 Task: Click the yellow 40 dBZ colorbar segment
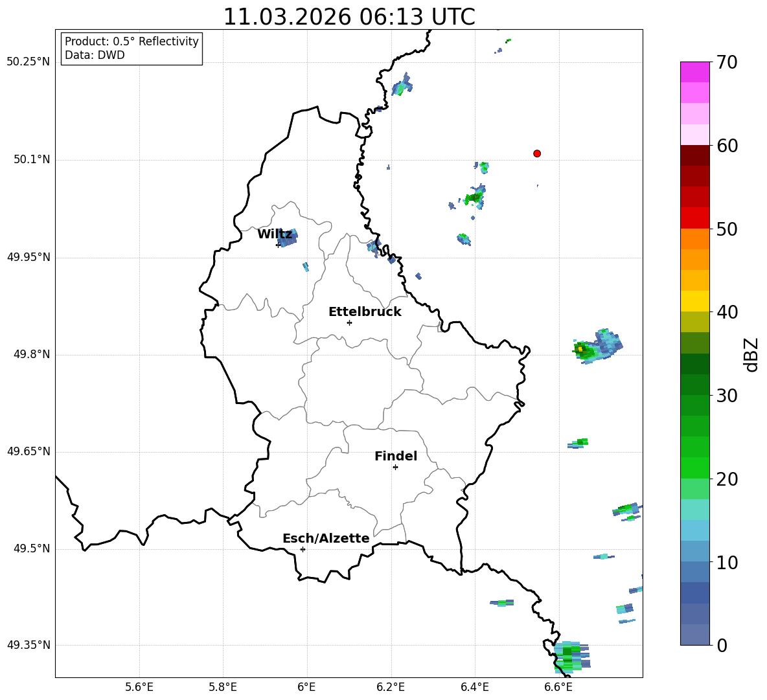click(x=694, y=301)
